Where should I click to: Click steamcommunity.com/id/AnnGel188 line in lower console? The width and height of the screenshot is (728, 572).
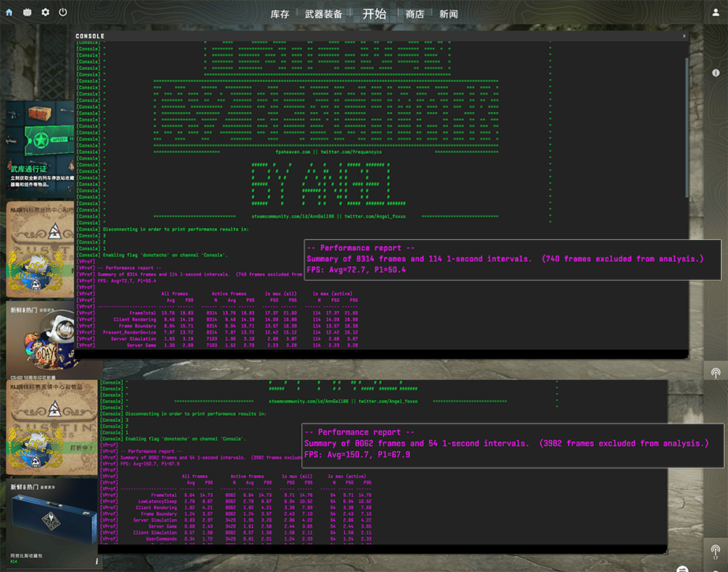point(343,401)
